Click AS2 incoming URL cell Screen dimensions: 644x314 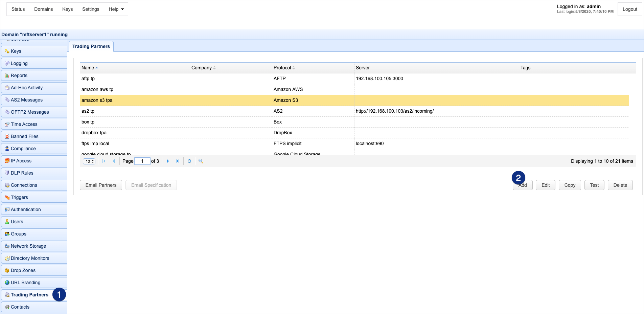click(x=437, y=111)
